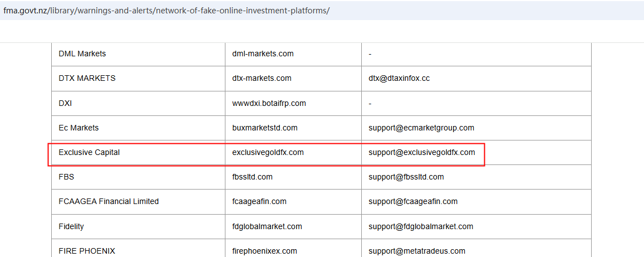Click the fma.govt.nz URL address bar
Image resolution: width=644 pixels, height=257 pixels.
322,11
